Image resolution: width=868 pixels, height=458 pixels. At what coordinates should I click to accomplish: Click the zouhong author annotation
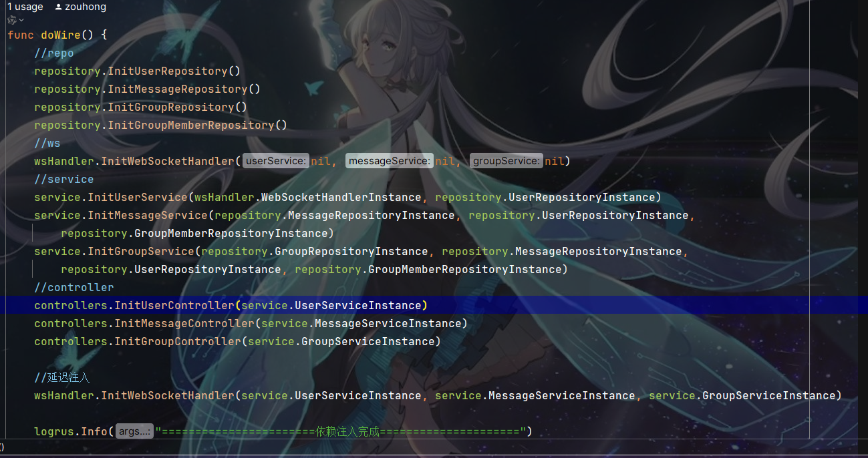pyautogui.click(x=86, y=7)
